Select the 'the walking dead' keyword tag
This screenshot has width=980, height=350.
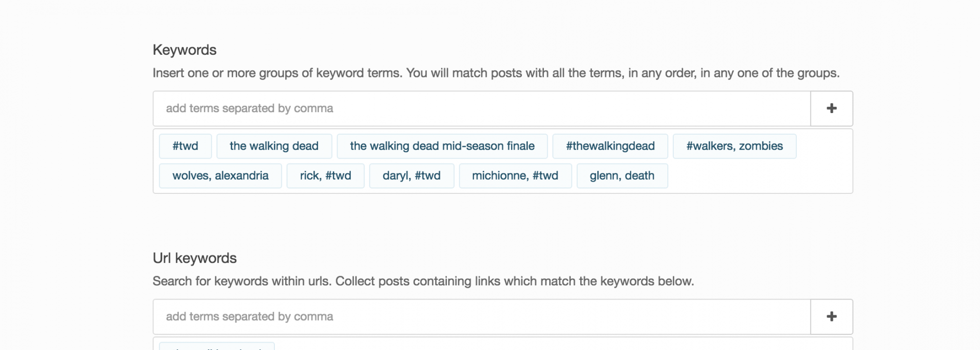pyautogui.click(x=274, y=146)
